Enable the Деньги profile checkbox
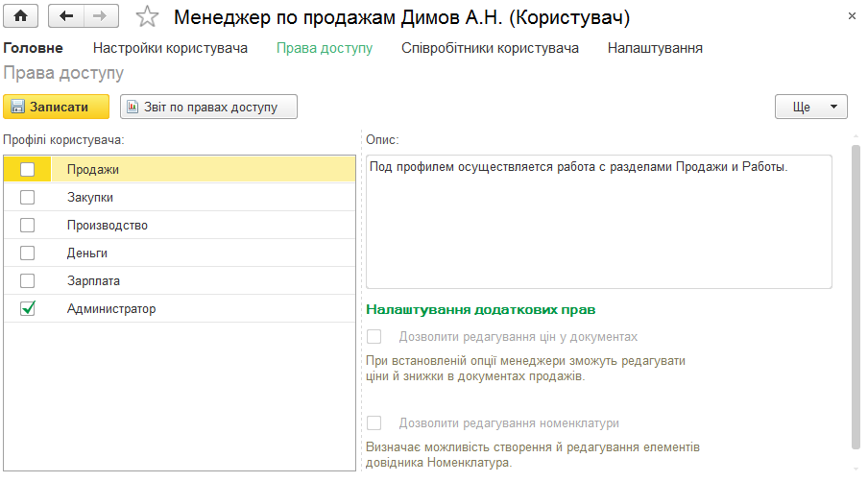Image resolution: width=868 pixels, height=482 pixels. click(x=27, y=253)
